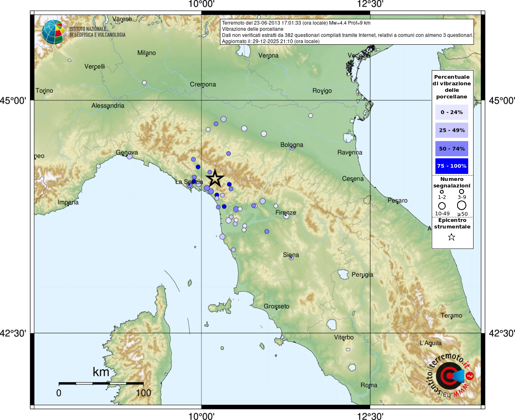
Task: Pick the 50 - 74% legend color box
Action: point(451,148)
